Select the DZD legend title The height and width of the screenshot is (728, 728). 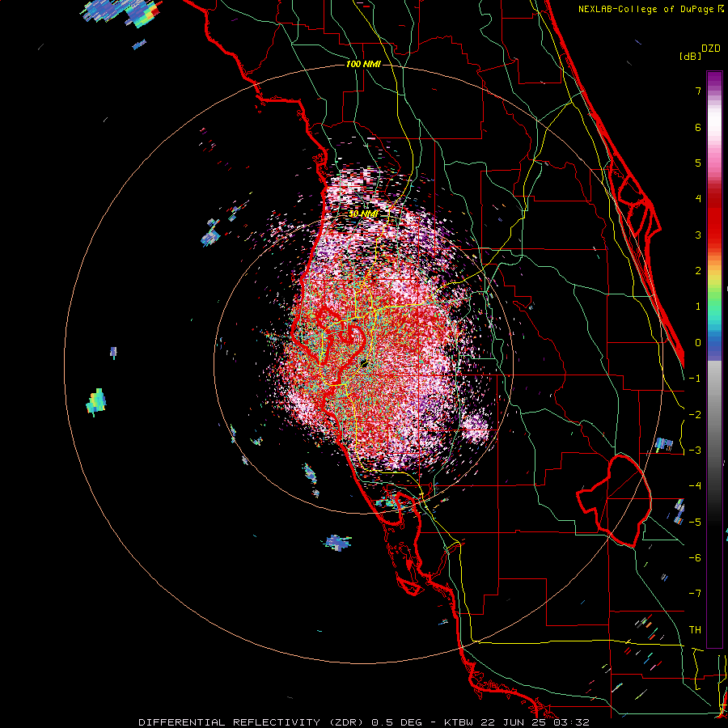coord(711,49)
